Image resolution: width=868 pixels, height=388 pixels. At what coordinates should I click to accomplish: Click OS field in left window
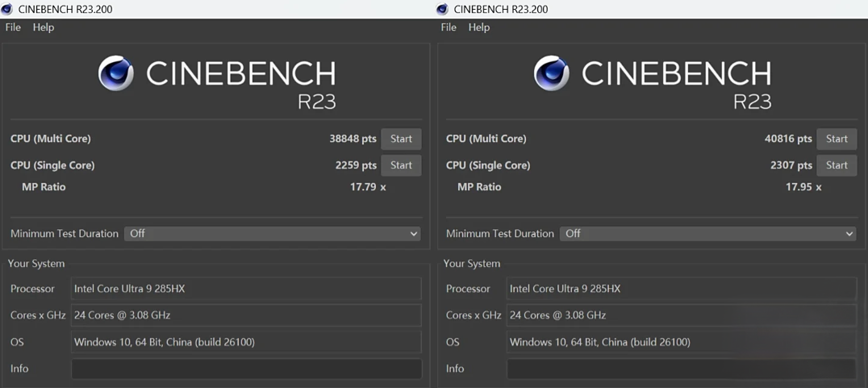point(246,342)
